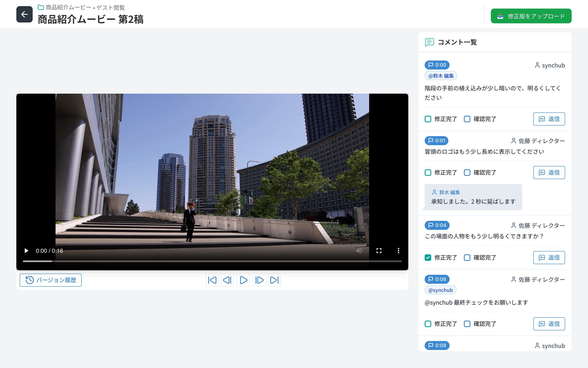The image size is (588, 368).
Task: Uncheck 修正完了 on the 0:04 comment
Action: (428, 258)
